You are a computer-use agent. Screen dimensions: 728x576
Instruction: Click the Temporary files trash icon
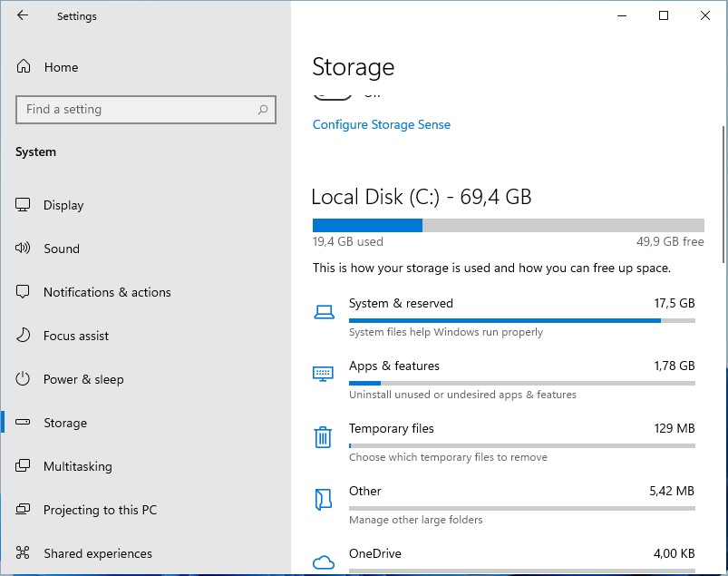click(323, 437)
